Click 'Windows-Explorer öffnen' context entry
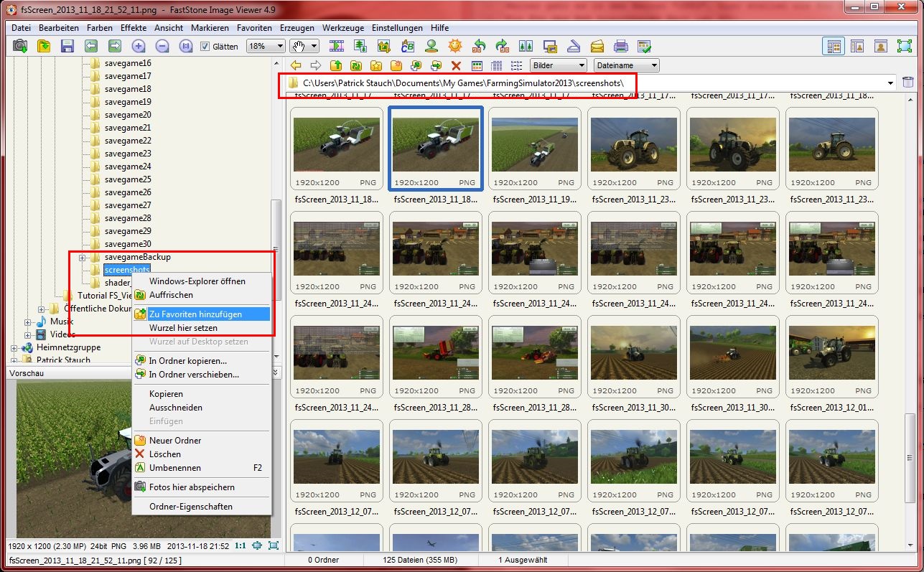Screen dimensions: 924x572 (197, 281)
